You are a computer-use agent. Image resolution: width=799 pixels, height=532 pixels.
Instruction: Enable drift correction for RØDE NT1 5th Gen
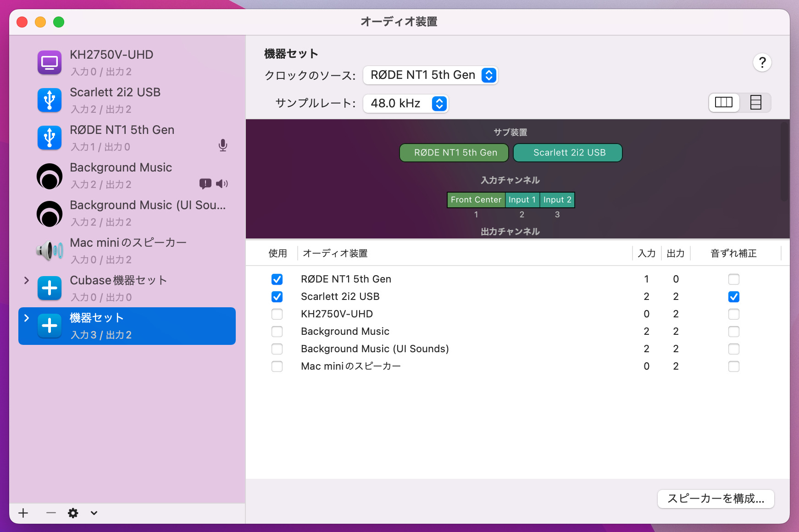coord(734,279)
